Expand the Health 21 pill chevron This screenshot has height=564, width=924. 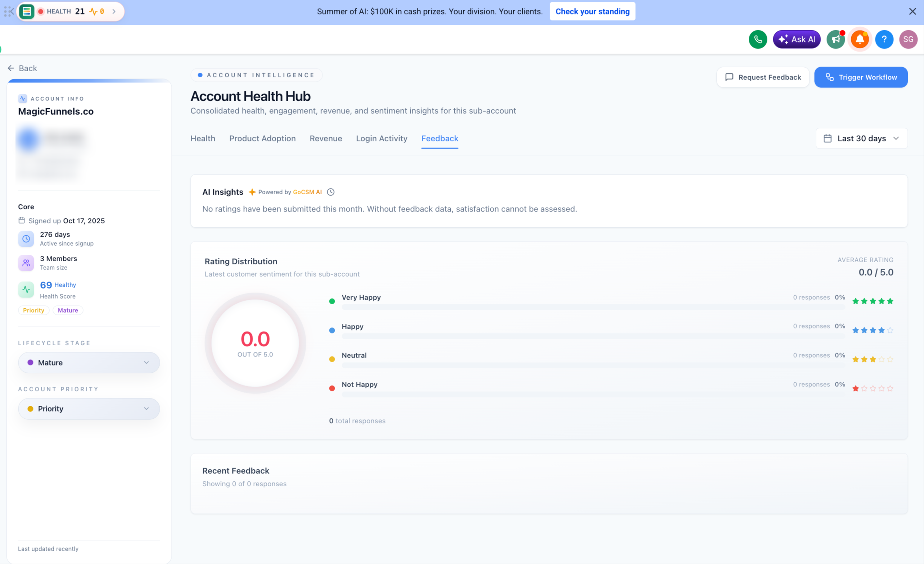click(x=114, y=12)
